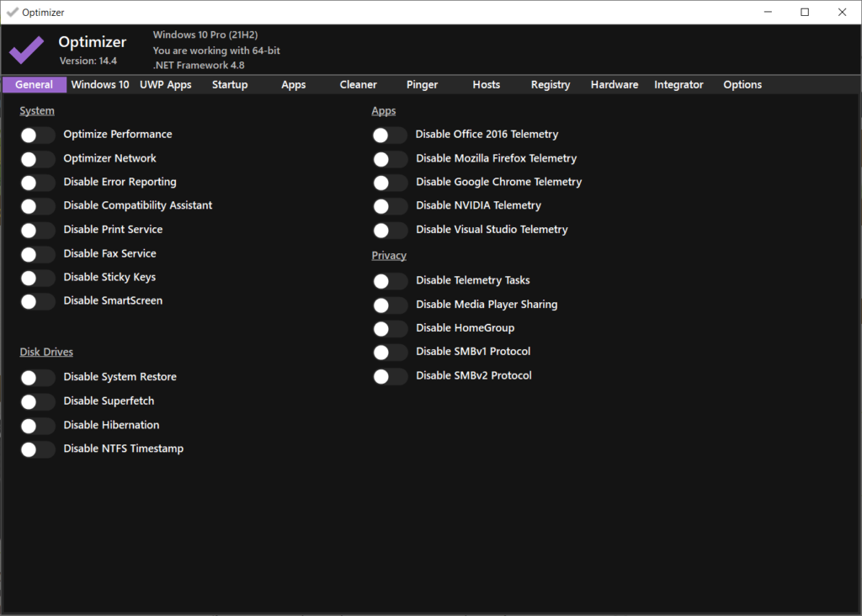Image resolution: width=862 pixels, height=616 pixels.
Task: Click the title bar Optimizer icon
Action: [12, 12]
